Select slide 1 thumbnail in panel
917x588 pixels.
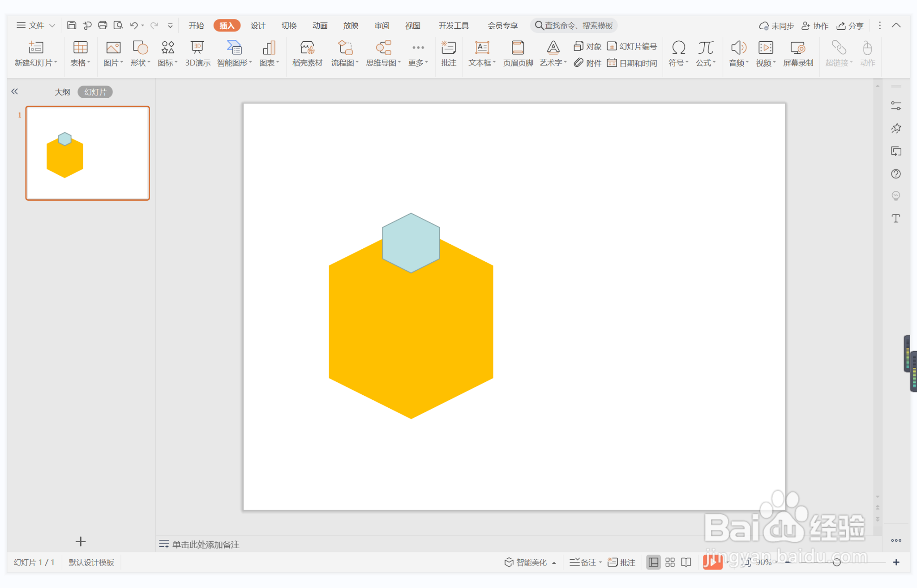pyautogui.click(x=88, y=153)
